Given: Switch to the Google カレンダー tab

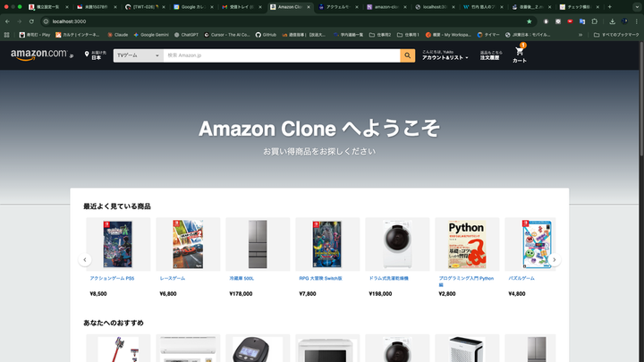Looking at the screenshot, I should point(193,7).
